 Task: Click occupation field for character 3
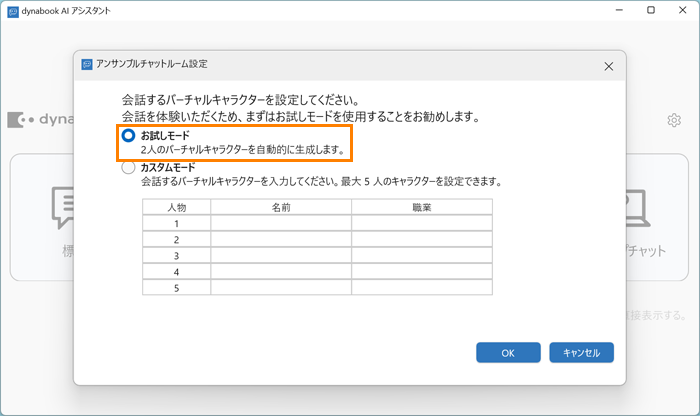422,255
